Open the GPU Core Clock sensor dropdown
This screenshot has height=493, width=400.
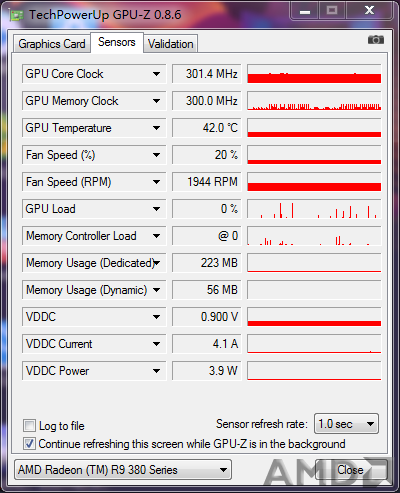click(x=156, y=74)
